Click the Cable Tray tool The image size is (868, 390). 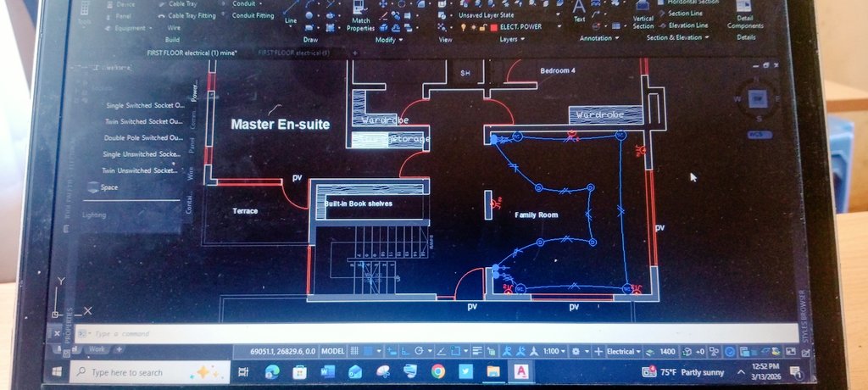tap(178, 4)
